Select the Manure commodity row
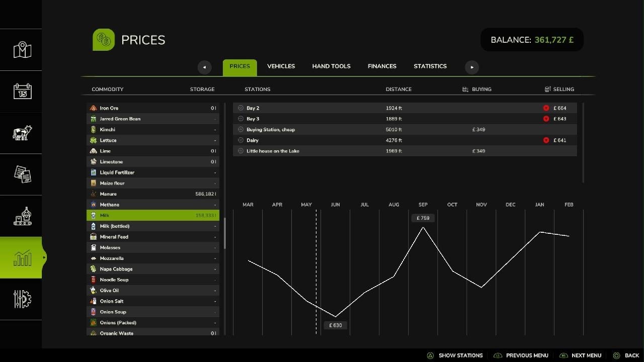This screenshot has height=362, width=644. 153,194
